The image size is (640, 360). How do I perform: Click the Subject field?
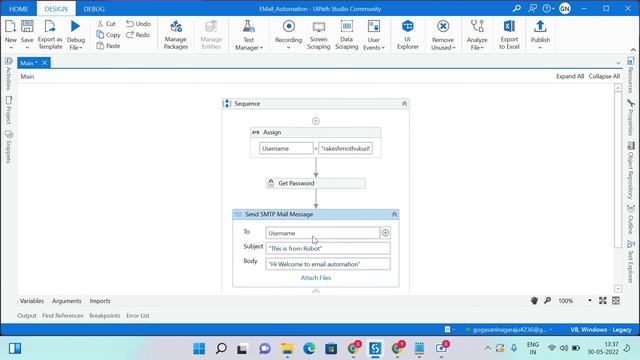(x=328, y=248)
